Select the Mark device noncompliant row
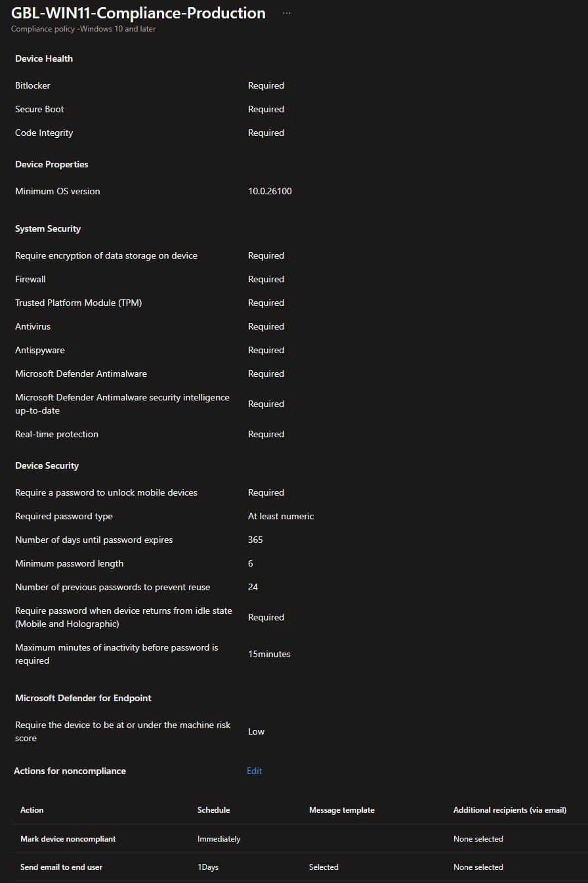This screenshot has width=588, height=883. point(68,839)
